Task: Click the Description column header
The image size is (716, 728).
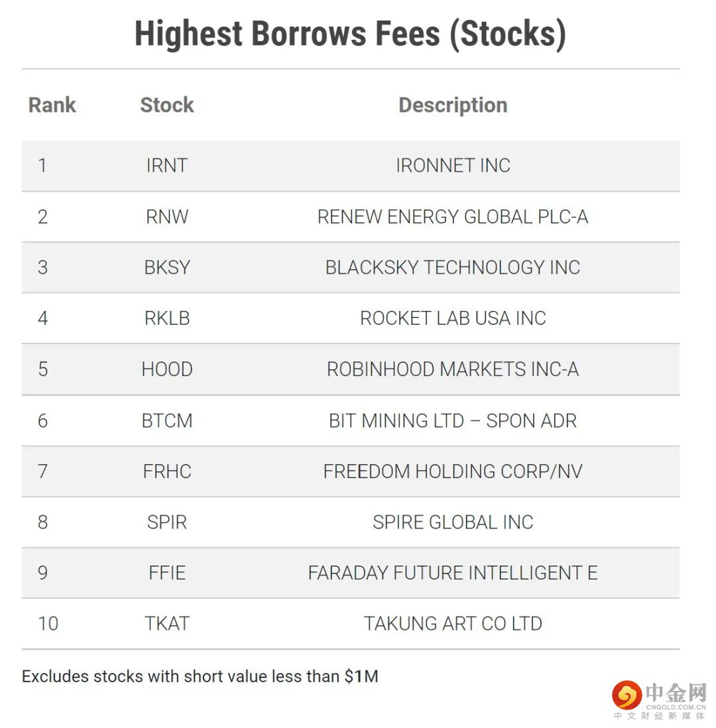Action: coord(453,105)
